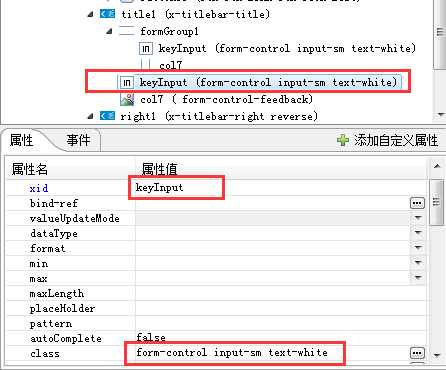The width and height of the screenshot is (446, 370).
Task: Click the green plus icon for custom property
Action: 343,140
